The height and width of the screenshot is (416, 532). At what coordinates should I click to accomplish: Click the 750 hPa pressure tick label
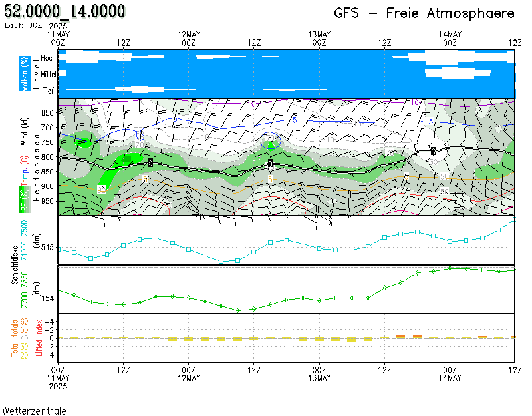click(x=47, y=142)
